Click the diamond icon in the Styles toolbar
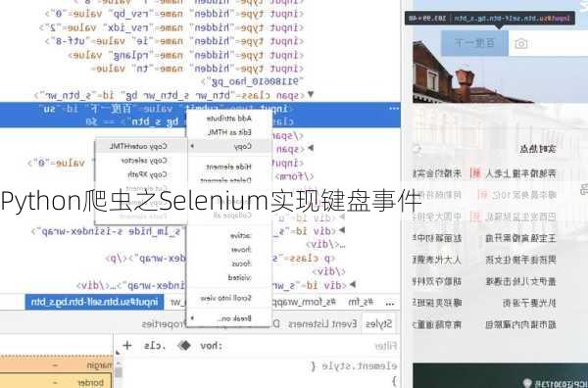The height and width of the screenshot is (388, 588). pyautogui.click(x=184, y=345)
